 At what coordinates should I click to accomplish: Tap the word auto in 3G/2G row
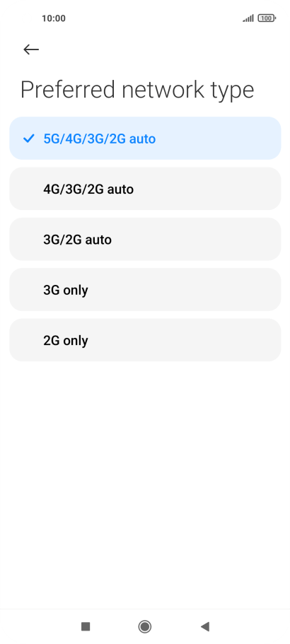(x=98, y=240)
